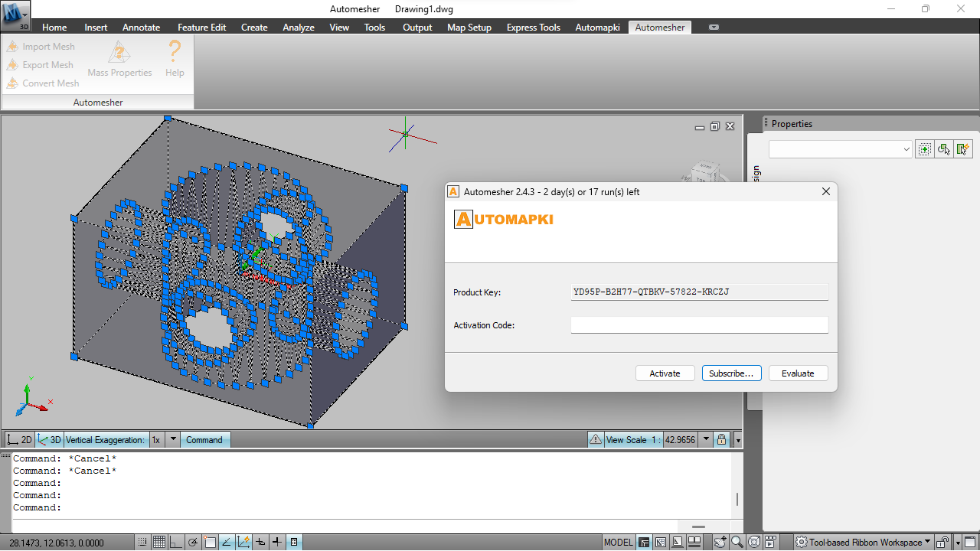Switch to the Annotate ribbon tab

pyautogui.click(x=142, y=27)
